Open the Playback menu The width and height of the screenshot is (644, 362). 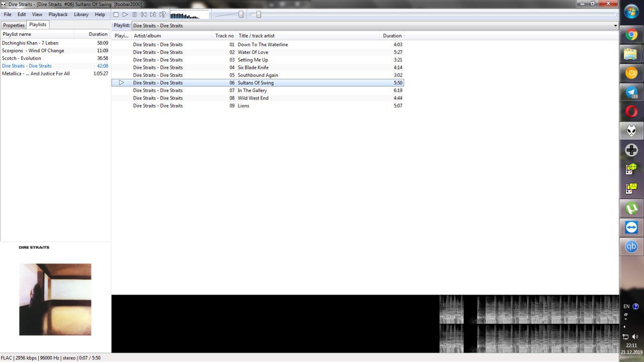pyautogui.click(x=58, y=15)
